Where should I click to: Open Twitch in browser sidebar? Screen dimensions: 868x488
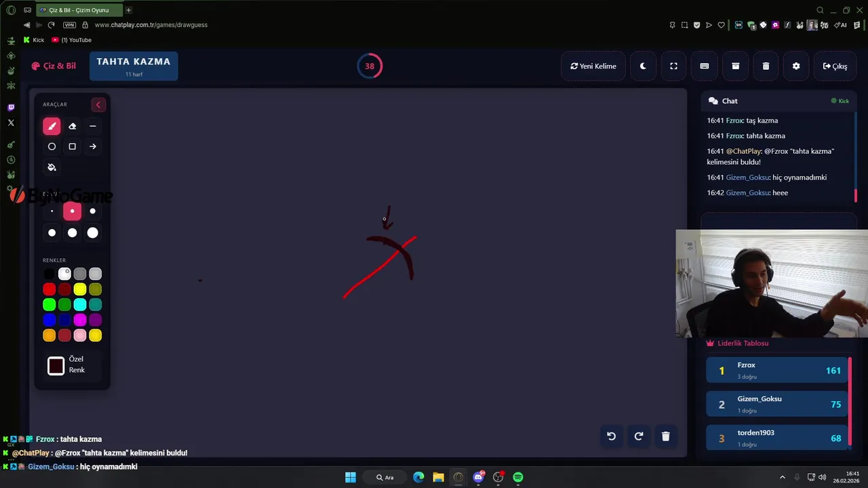click(x=11, y=108)
